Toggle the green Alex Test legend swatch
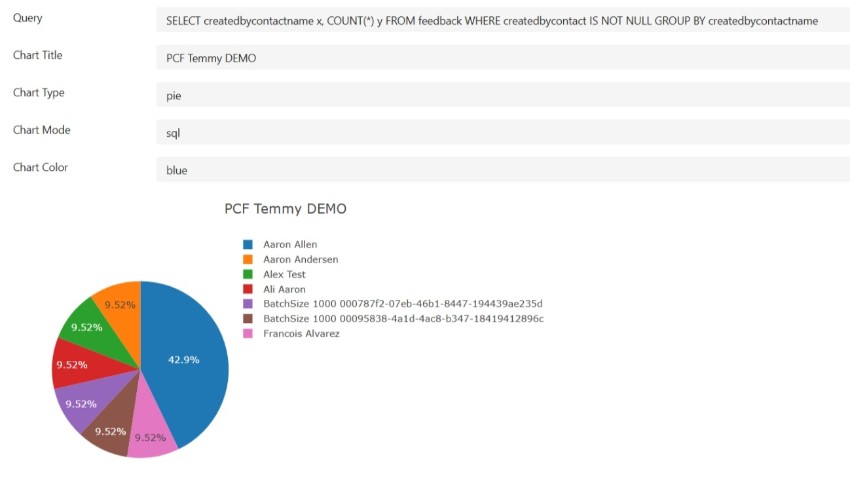This screenshot has height=485, width=850. tap(248, 274)
